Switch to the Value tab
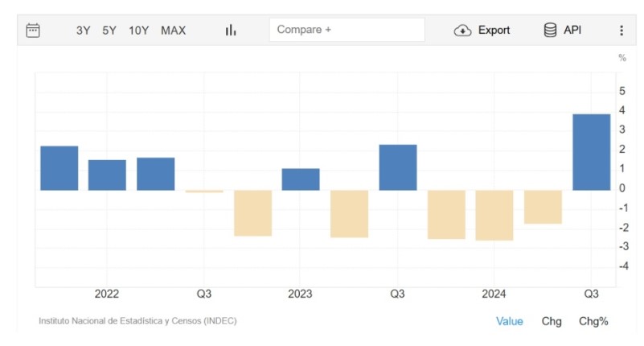The height and width of the screenshot is (346, 644). [509, 321]
